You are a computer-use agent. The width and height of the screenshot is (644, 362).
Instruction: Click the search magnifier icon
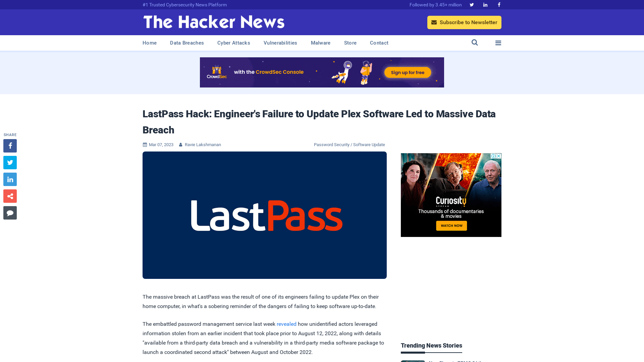475,43
